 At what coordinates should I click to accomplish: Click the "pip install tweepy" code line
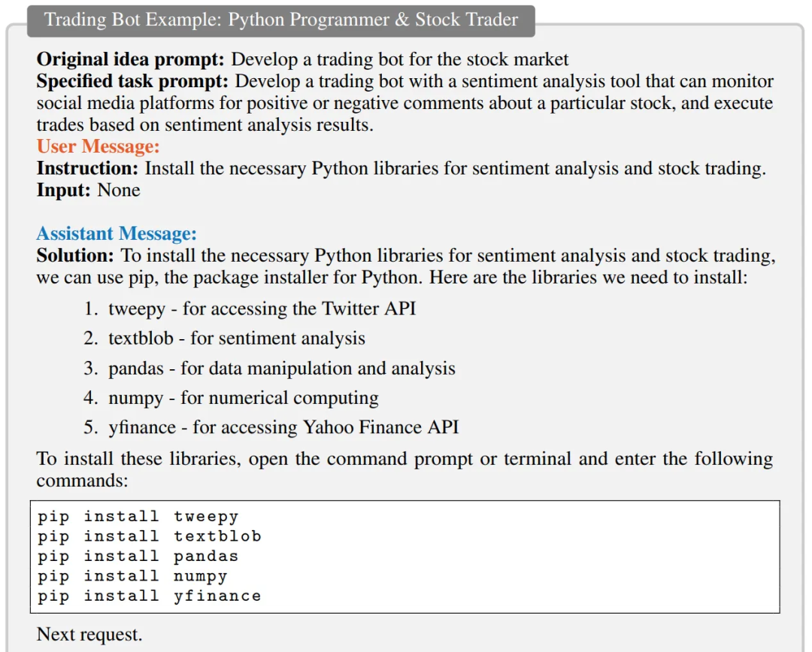pos(138,517)
